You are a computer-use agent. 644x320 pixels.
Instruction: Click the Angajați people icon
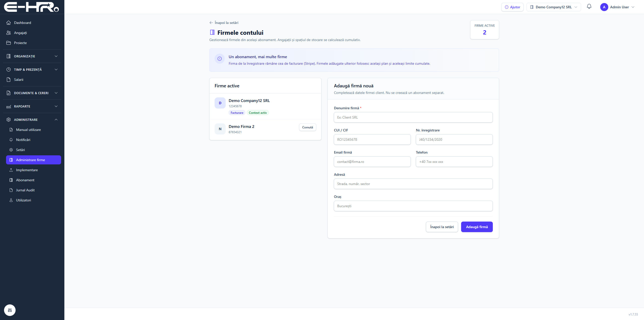coord(9,33)
